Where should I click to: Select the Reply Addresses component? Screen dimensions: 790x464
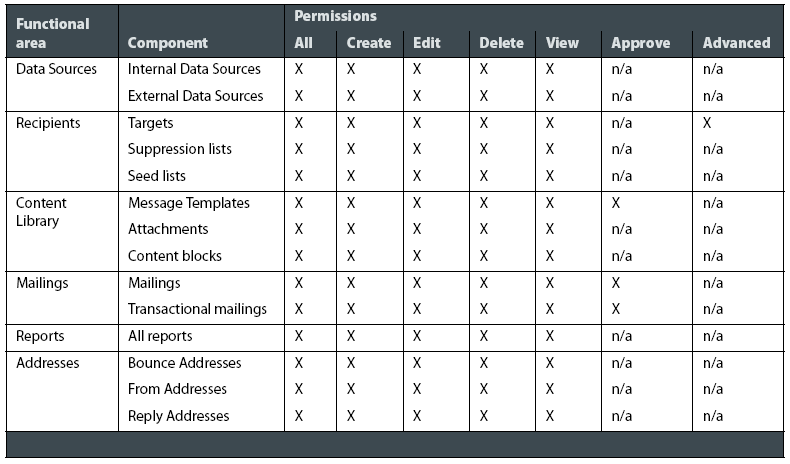click(178, 416)
